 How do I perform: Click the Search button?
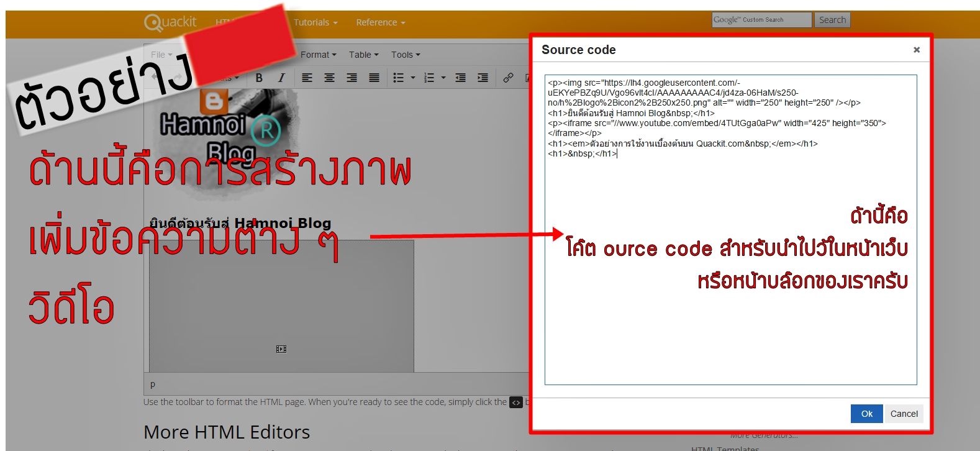coord(832,20)
